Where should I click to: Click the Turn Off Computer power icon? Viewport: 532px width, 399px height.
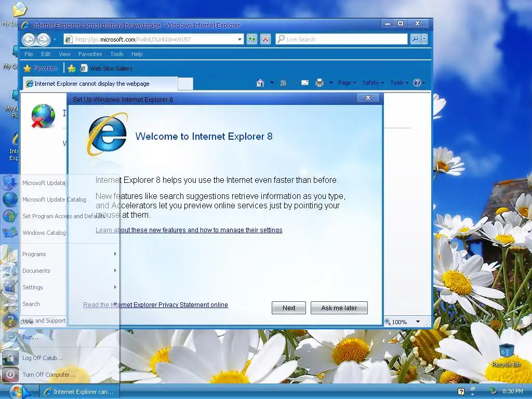(10, 374)
